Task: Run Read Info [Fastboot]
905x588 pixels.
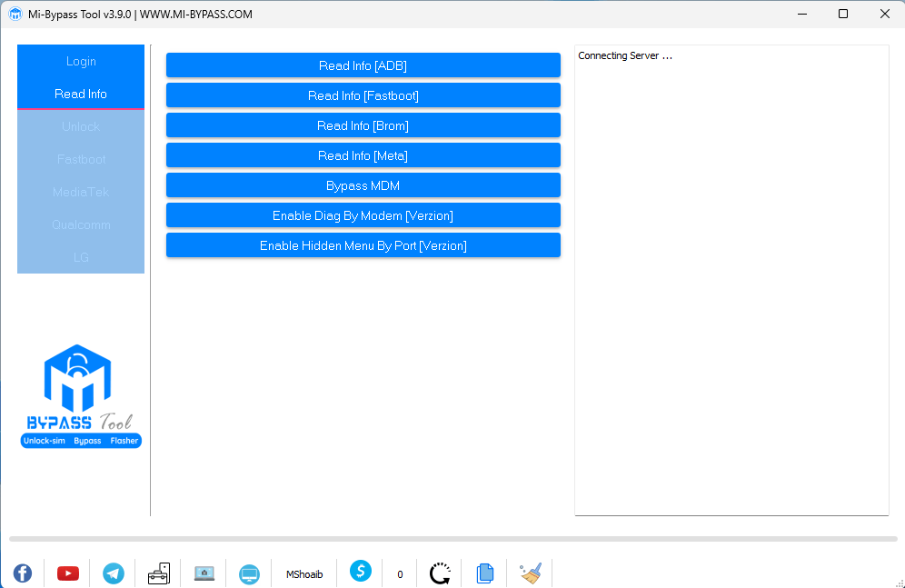Action: point(363,95)
